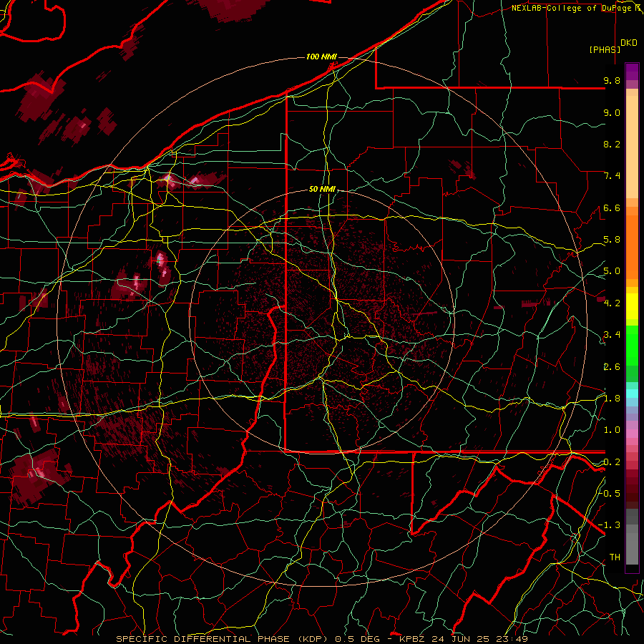Click the 6.6 scale value
The image size is (644, 644).
612,208
